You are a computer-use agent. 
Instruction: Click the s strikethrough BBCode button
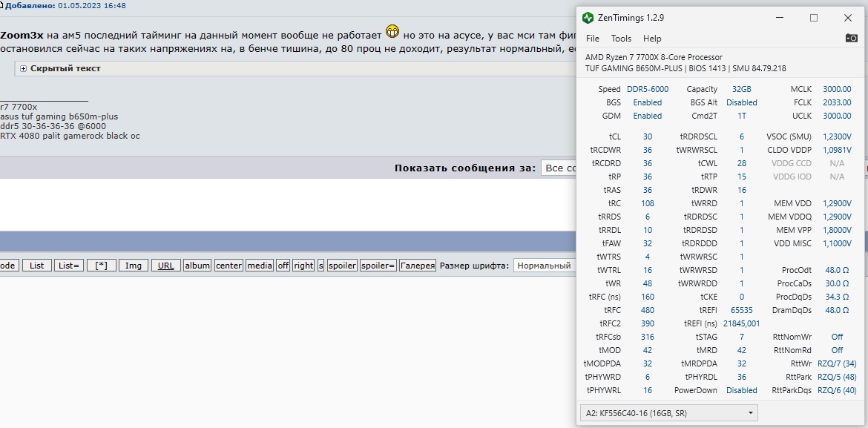tap(321, 266)
